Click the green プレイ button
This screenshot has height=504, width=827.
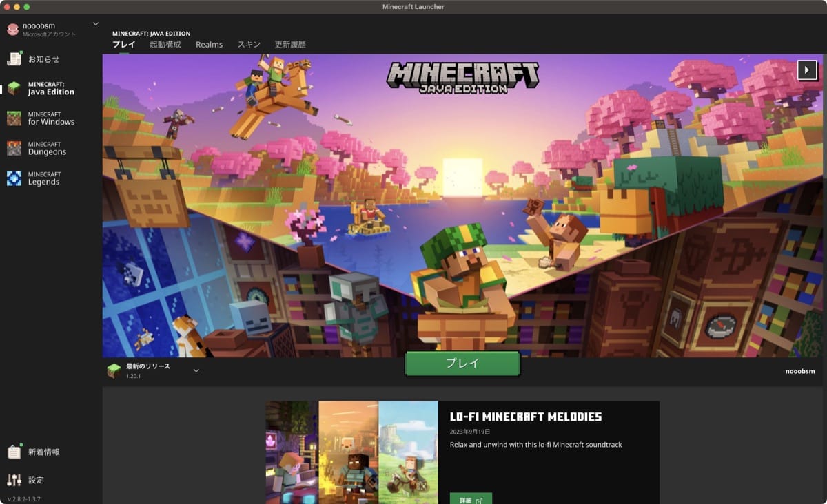click(462, 364)
